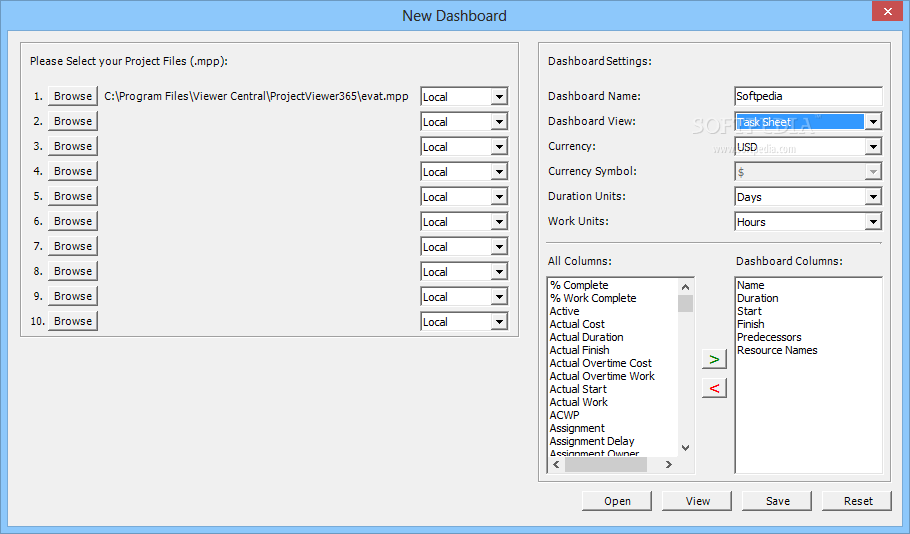Browse for project file 7
Image resolution: width=910 pixels, height=534 pixels.
pos(73,246)
